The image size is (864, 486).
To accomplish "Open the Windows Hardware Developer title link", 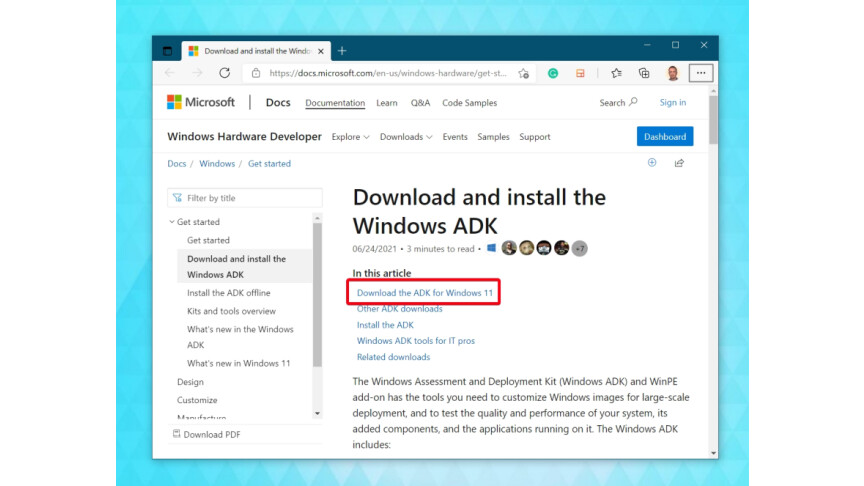I will (244, 136).
